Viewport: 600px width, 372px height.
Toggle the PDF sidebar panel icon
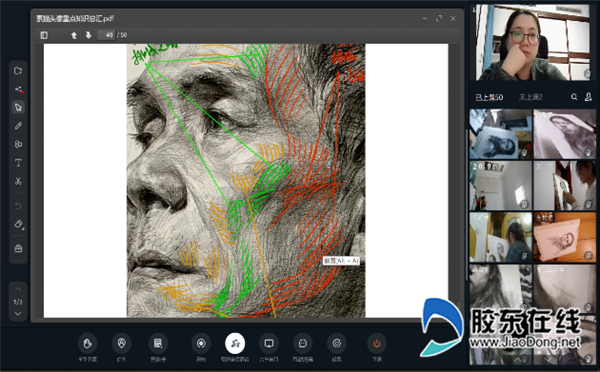click(x=44, y=35)
